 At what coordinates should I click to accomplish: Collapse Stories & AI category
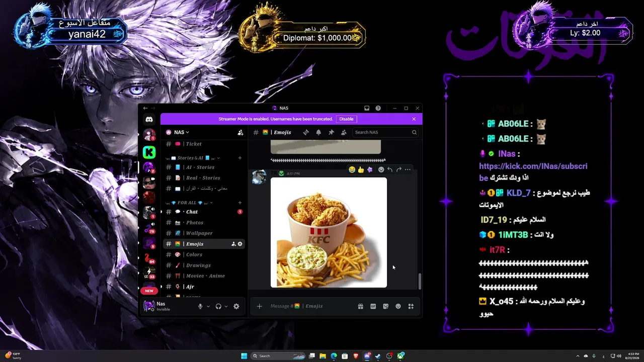(x=193, y=158)
